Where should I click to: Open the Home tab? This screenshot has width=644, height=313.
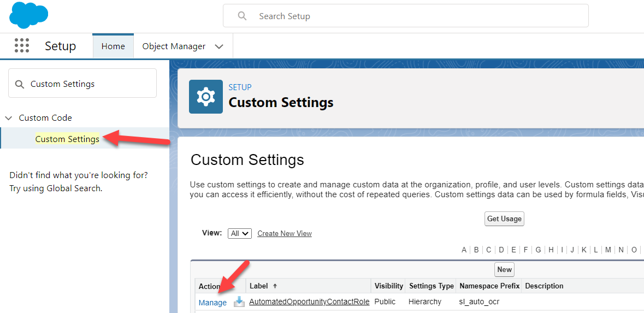(113, 46)
